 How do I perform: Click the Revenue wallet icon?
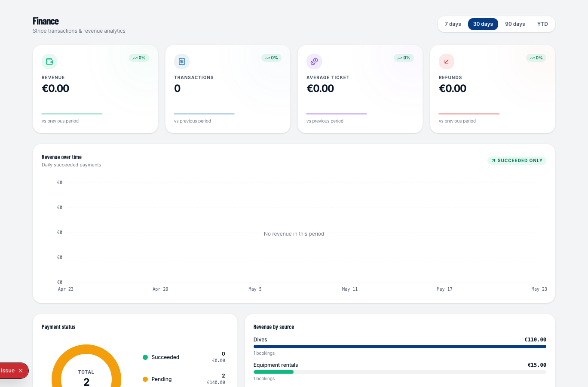[x=49, y=61]
